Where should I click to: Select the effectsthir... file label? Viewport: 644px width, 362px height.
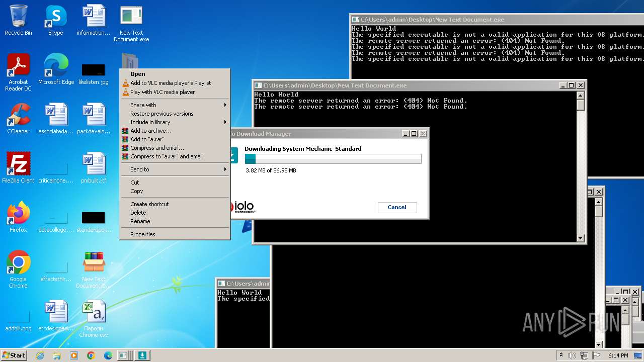point(56,279)
